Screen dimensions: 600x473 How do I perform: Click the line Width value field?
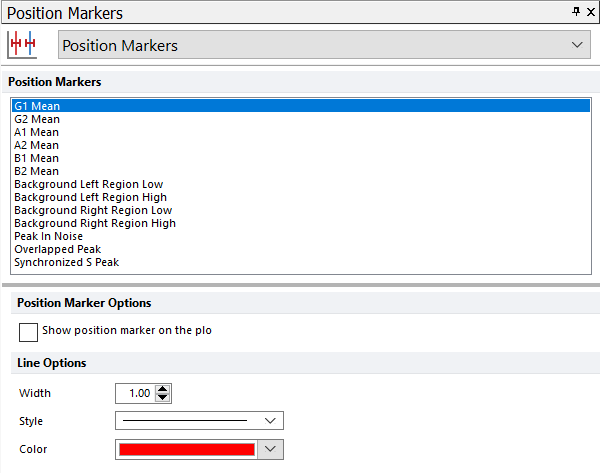click(x=135, y=393)
